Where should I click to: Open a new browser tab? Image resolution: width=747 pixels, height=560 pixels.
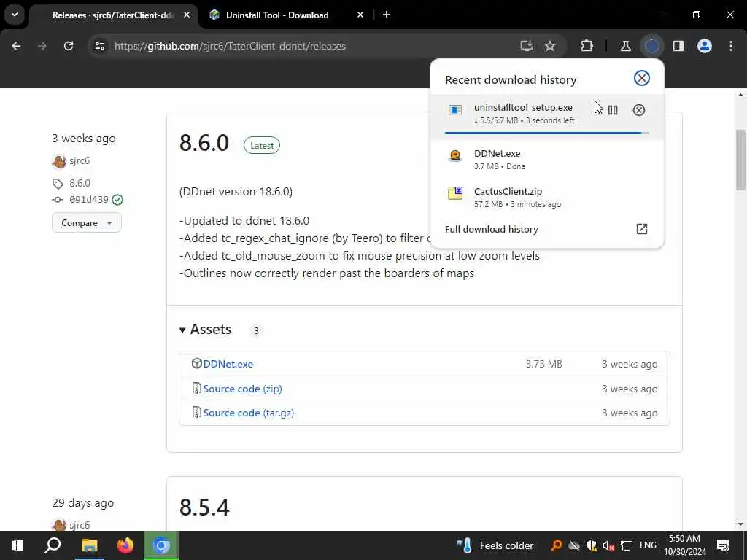click(387, 15)
